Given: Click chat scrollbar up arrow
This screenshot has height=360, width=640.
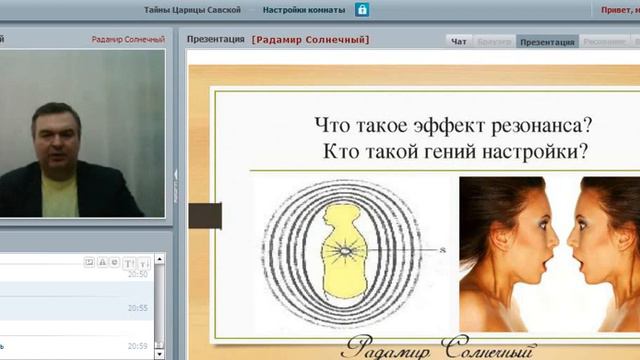Looking at the screenshot, I should pos(160,259).
